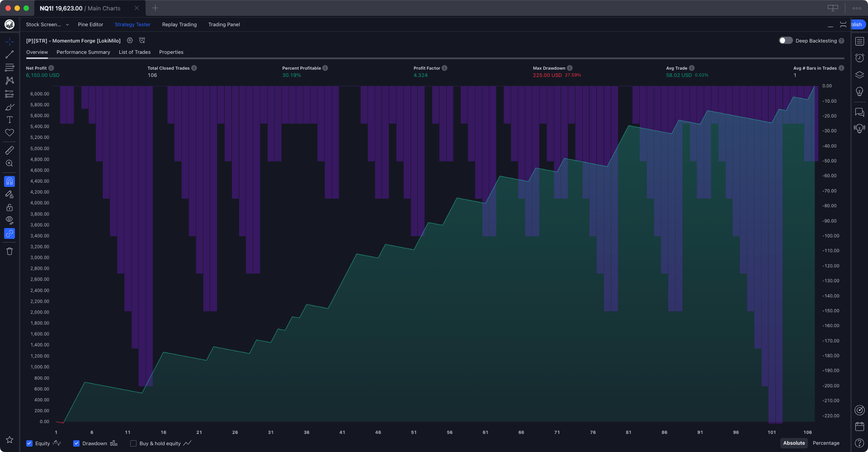
Task: Click the favorites star icon
Action: click(x=9, y=440)
